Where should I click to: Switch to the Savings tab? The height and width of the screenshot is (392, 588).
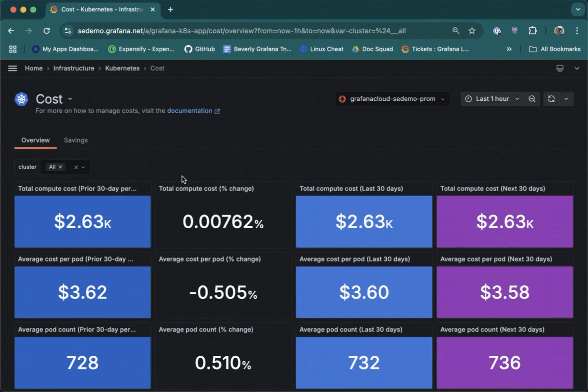(76, 140)
